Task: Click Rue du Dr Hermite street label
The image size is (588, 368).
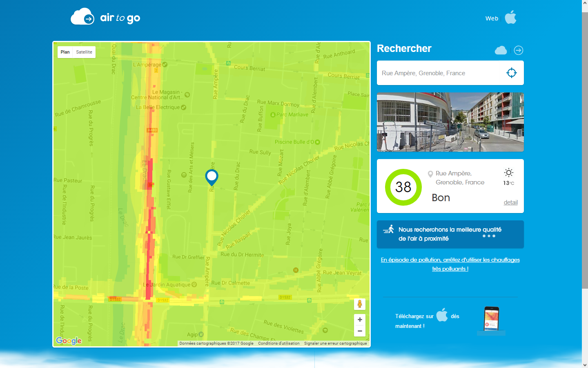Action: point(242,254)
